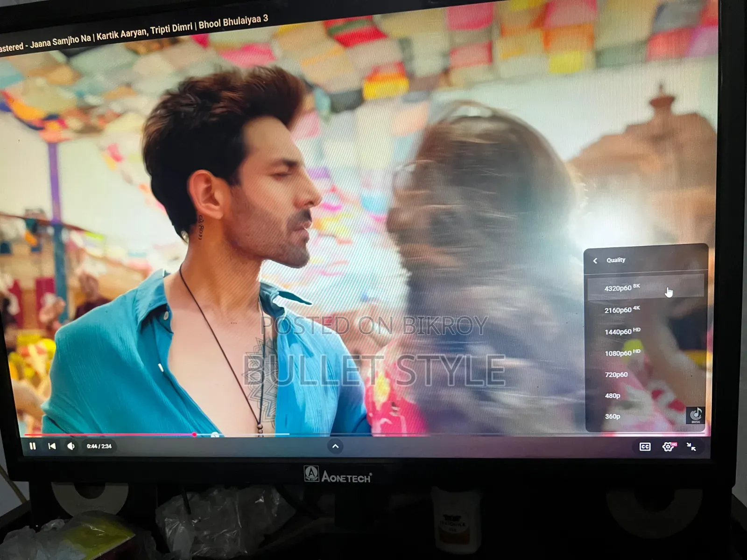Click the Quality menu header label
The height and width of the screenshot is (560, 747).
(x=616, y=260)
